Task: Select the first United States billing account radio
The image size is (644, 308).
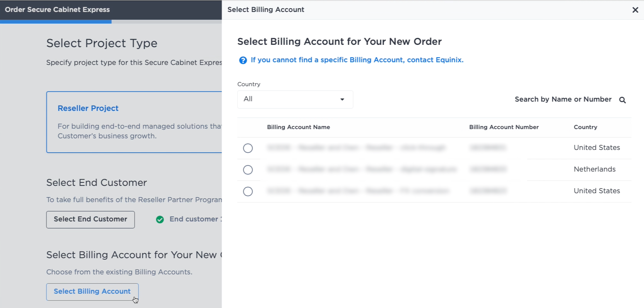Action: (x=248, y=148)
